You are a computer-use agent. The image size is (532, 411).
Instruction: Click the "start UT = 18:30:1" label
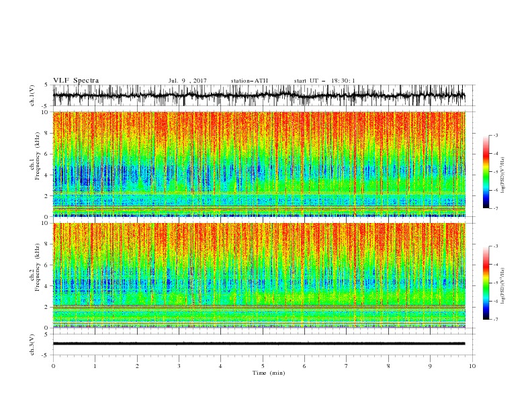(324, 81)
